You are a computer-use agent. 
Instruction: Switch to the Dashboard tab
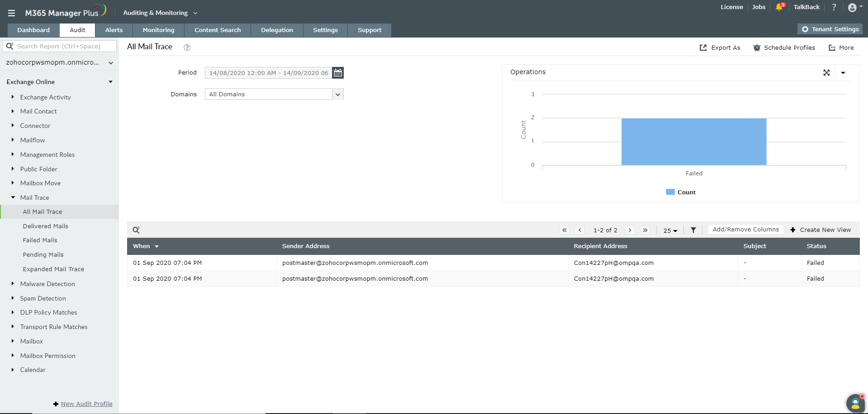coord(33,30)
